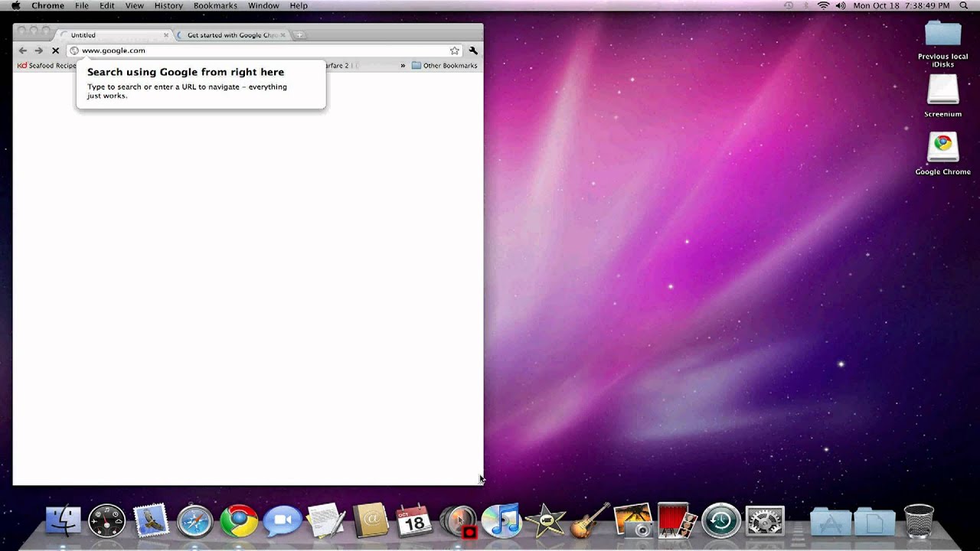Close the Get started with Google Chrome tab
The height and width of the screenshot is (551, 980).
click(283, 35)
